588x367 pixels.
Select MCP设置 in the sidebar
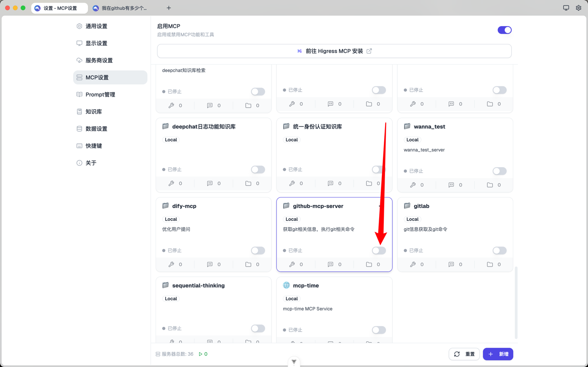click(110, 77)
